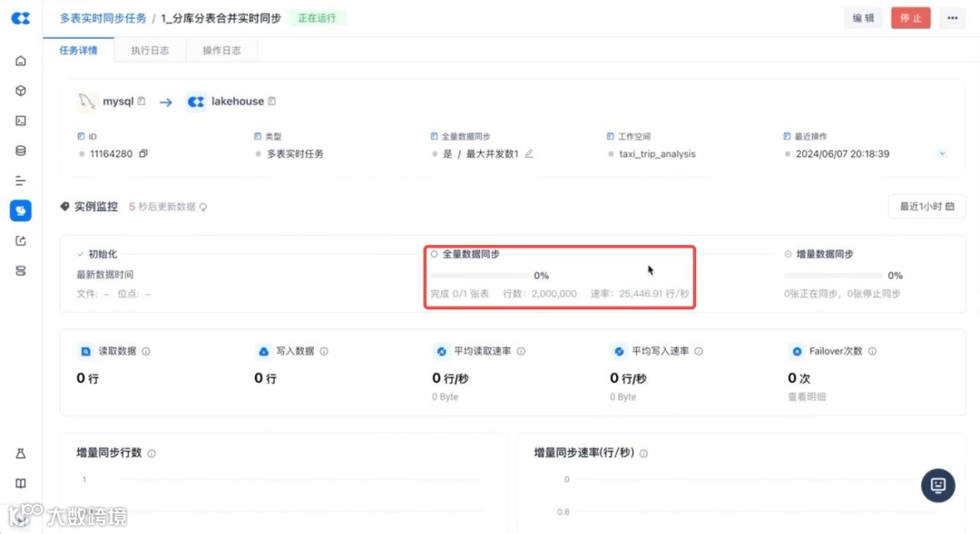Expand the 最近操作 dropdown arrow

pos(942,153)
